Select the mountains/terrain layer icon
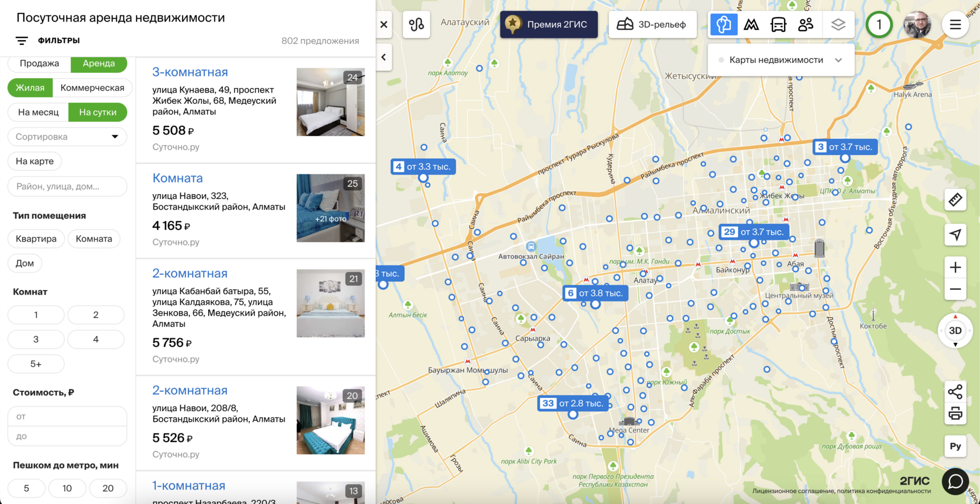The width and height of the screenshot is (980, 504). pyautogui.click(x=751, y=24)
